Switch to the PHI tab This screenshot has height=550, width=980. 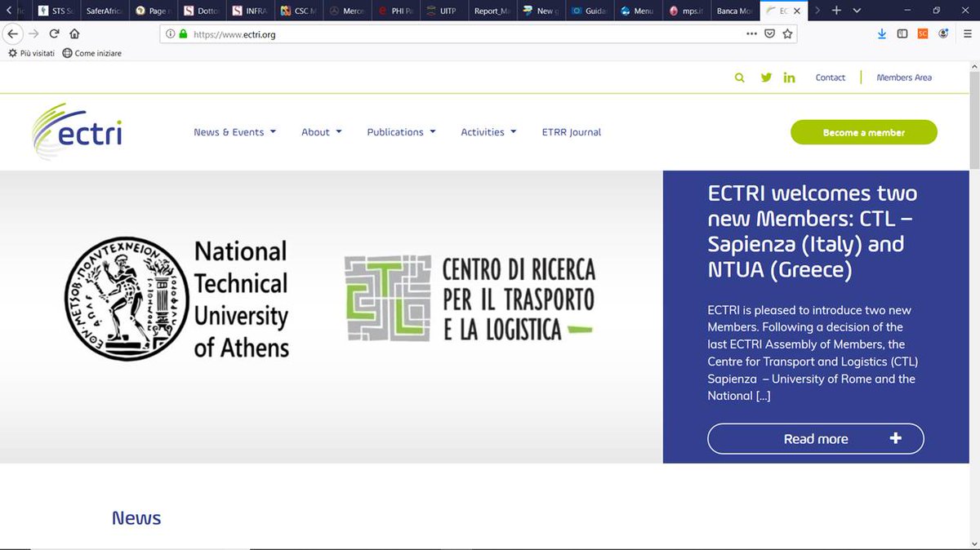395,11
